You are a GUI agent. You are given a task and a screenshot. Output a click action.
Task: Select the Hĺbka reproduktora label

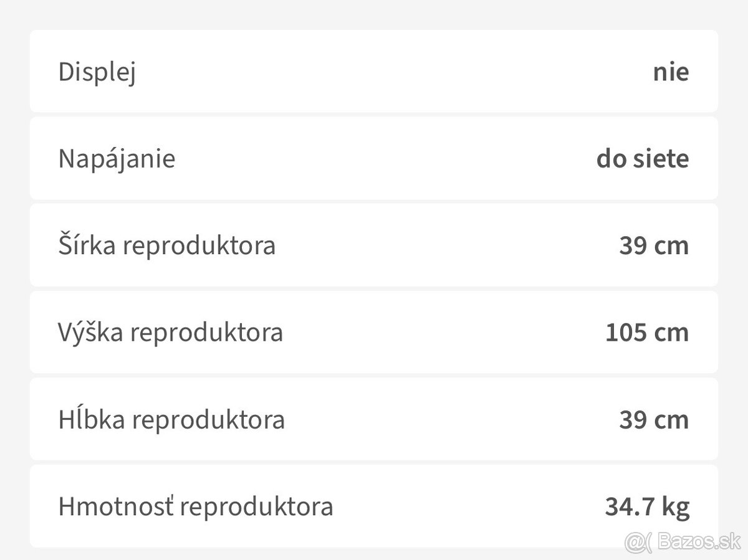click(171, 419)
